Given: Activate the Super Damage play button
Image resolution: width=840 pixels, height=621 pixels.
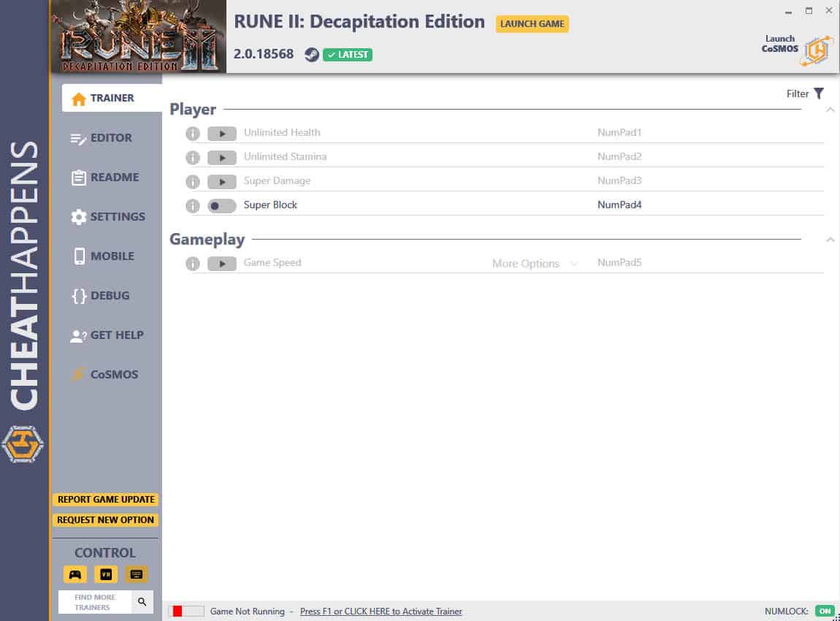Looking at the screenshot, I should point(222,182).
